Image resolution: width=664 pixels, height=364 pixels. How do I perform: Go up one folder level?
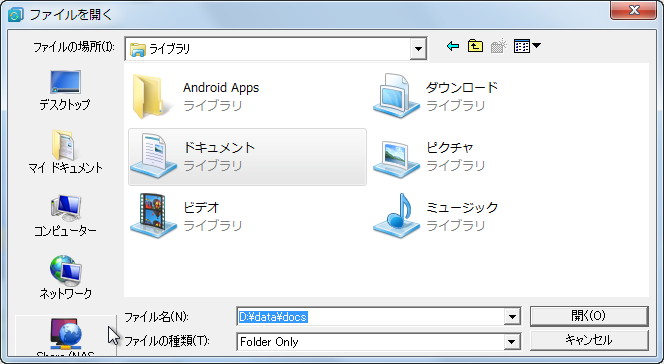pyautogui.click(x=476, y=46)
